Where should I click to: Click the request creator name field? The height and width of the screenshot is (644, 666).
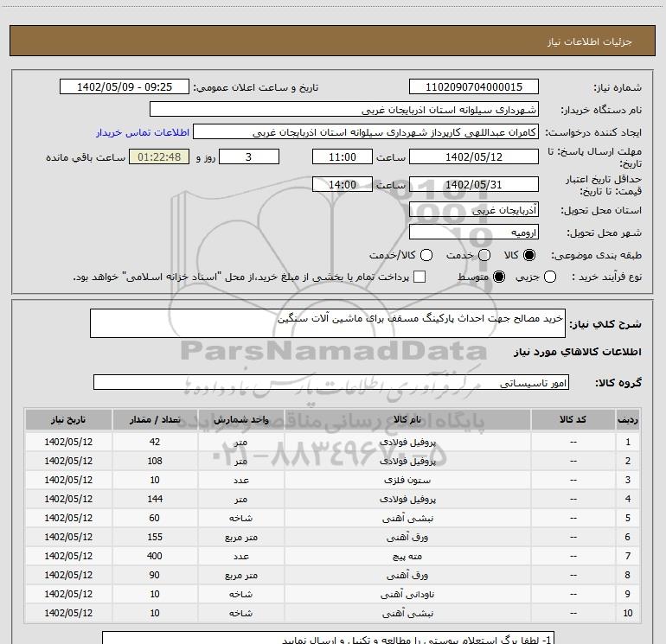point(366,132)
